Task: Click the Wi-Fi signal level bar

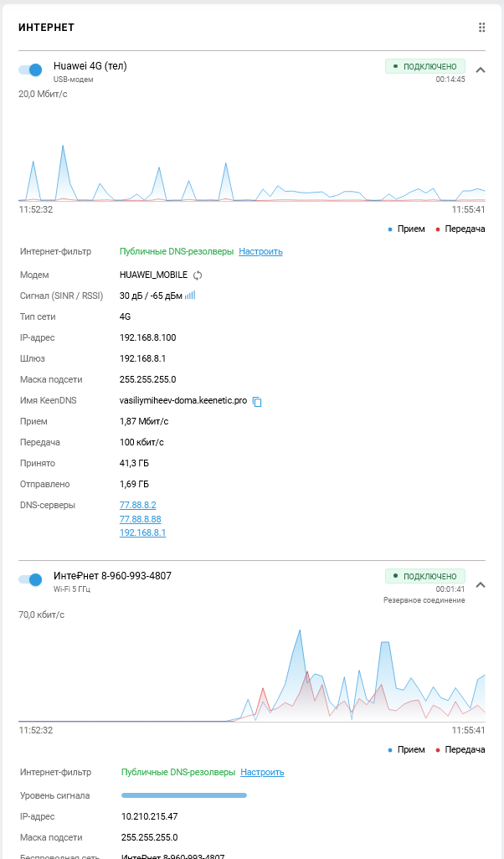Action: 184,795
